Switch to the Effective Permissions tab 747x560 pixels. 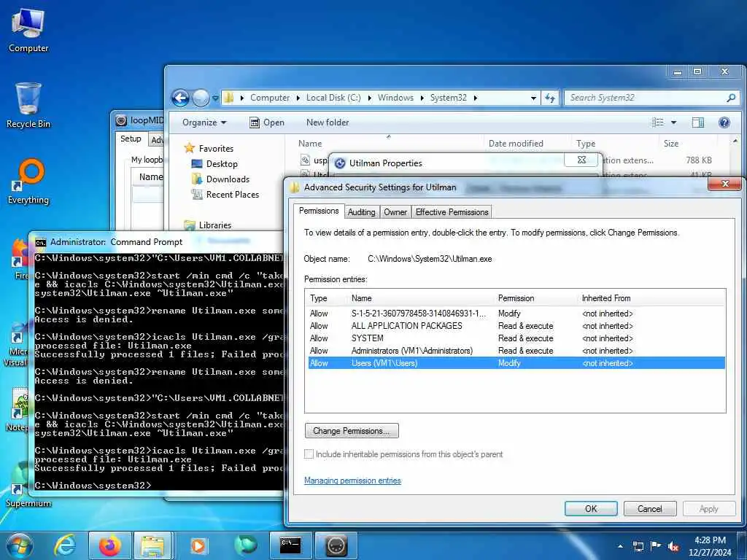(x=452, y=212)
